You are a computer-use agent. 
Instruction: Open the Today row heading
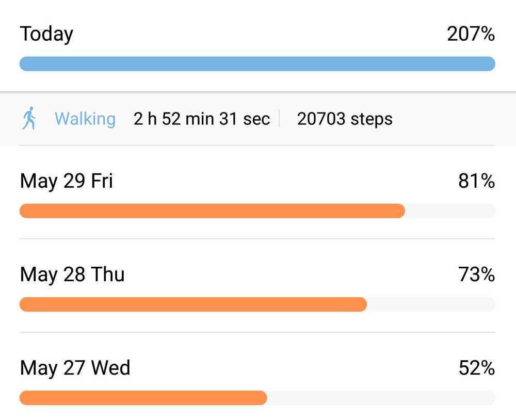coord(46,34)
